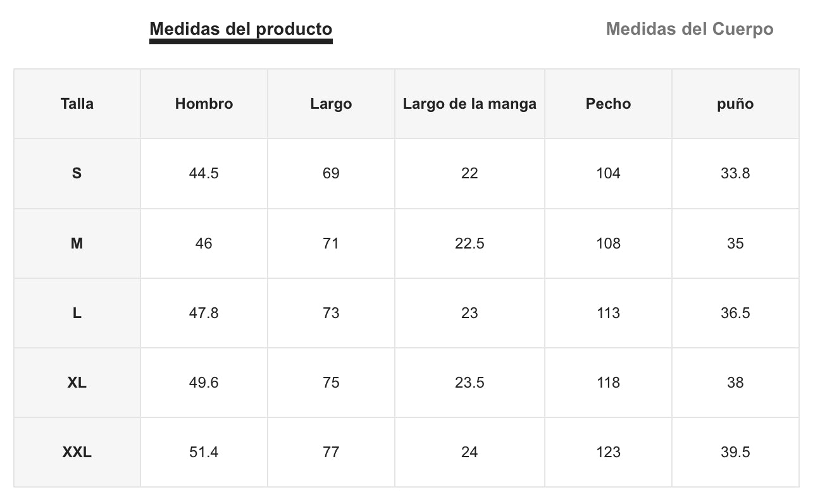
Task: Click the Talla column header
Action: [x=77, y=104]
